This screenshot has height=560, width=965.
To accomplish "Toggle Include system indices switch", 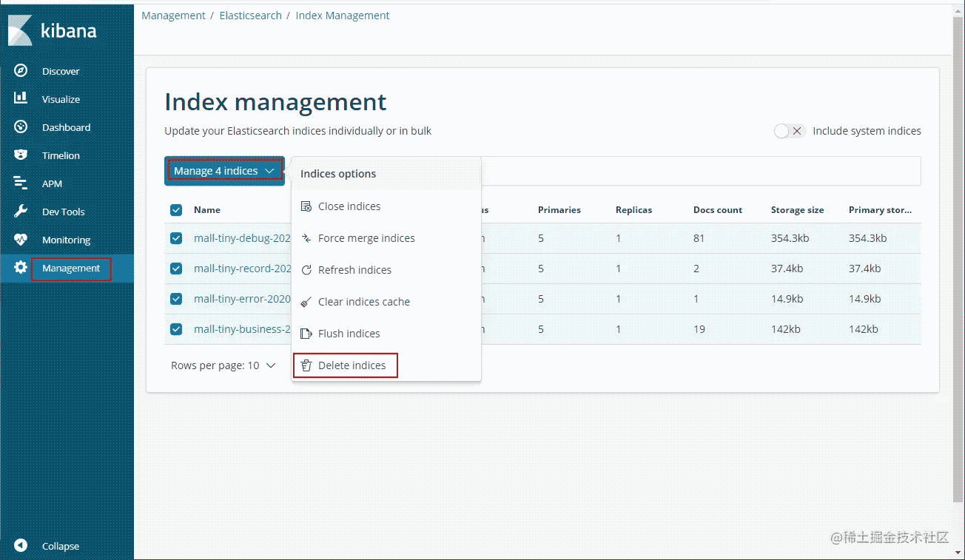I will click(x=789, y=131).
